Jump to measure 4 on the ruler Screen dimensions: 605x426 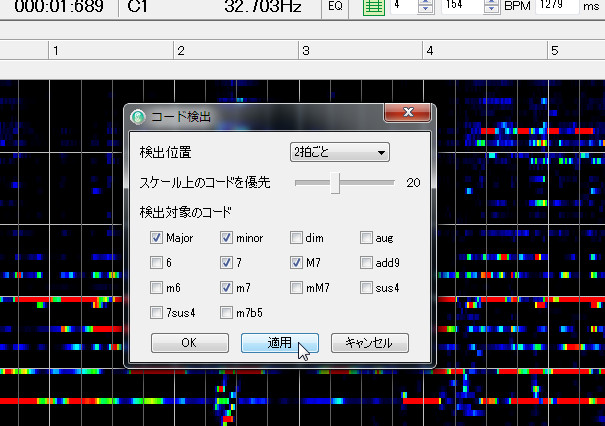pos(430,51)
